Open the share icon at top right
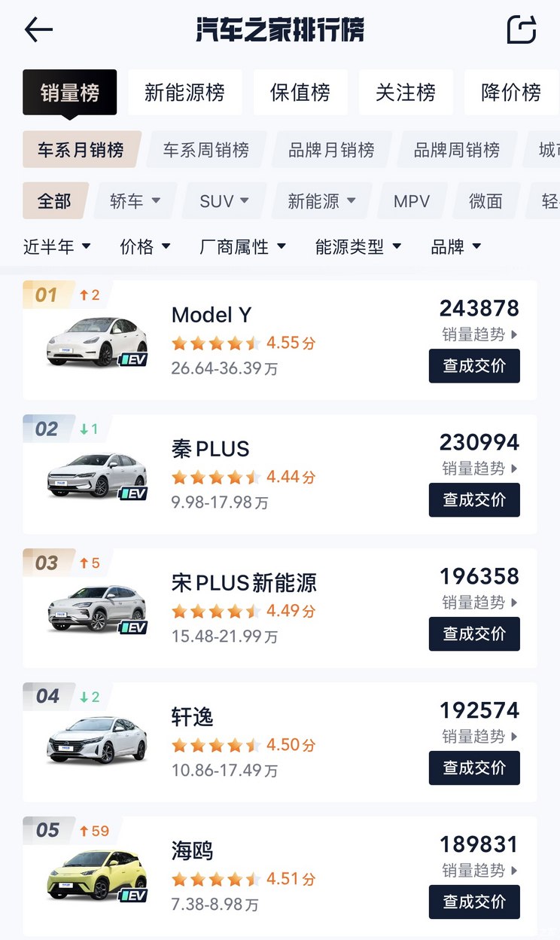Screen dimensions: 560x940 tap(522, 29)
